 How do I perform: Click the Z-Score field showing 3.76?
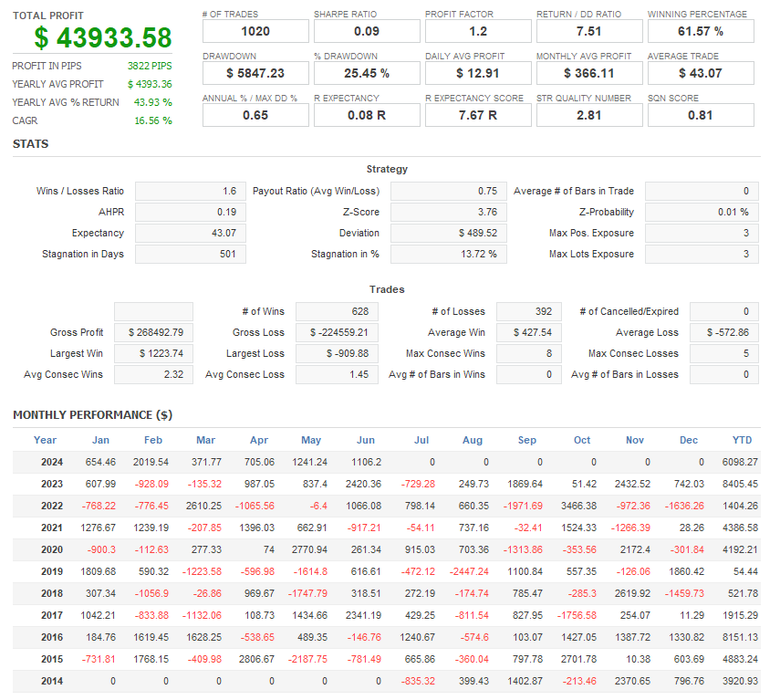click(x=449, y=212)
